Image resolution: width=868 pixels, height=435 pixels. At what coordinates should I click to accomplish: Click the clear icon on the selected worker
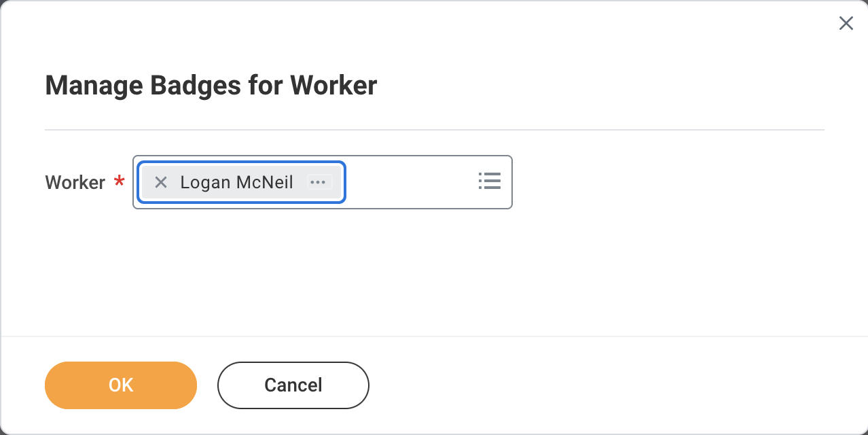[161, 181]
